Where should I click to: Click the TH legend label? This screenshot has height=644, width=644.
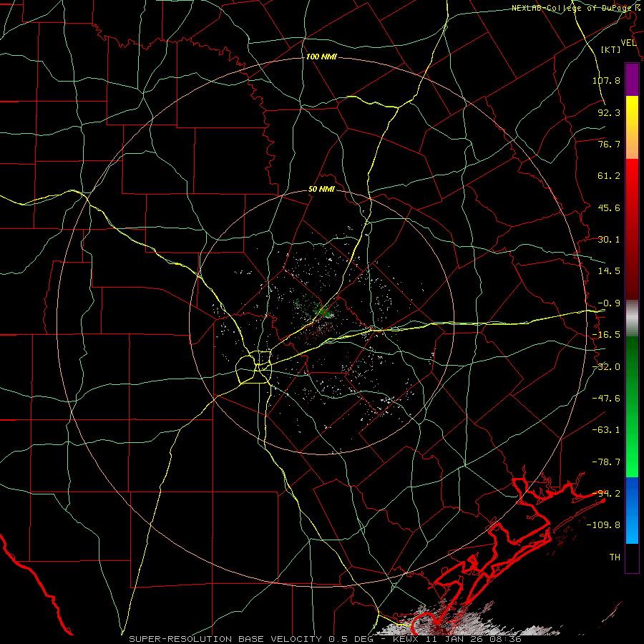pyautogui.click(x=615, y=557)
